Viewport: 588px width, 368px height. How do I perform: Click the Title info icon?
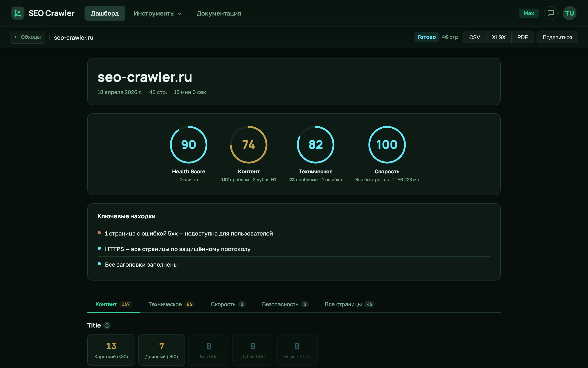[107, 325]
